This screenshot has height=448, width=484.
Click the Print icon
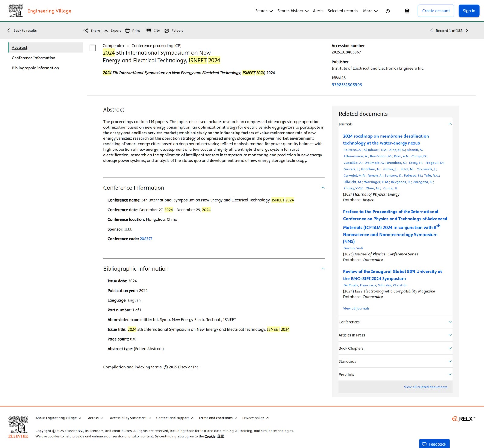tap(128, 31)
